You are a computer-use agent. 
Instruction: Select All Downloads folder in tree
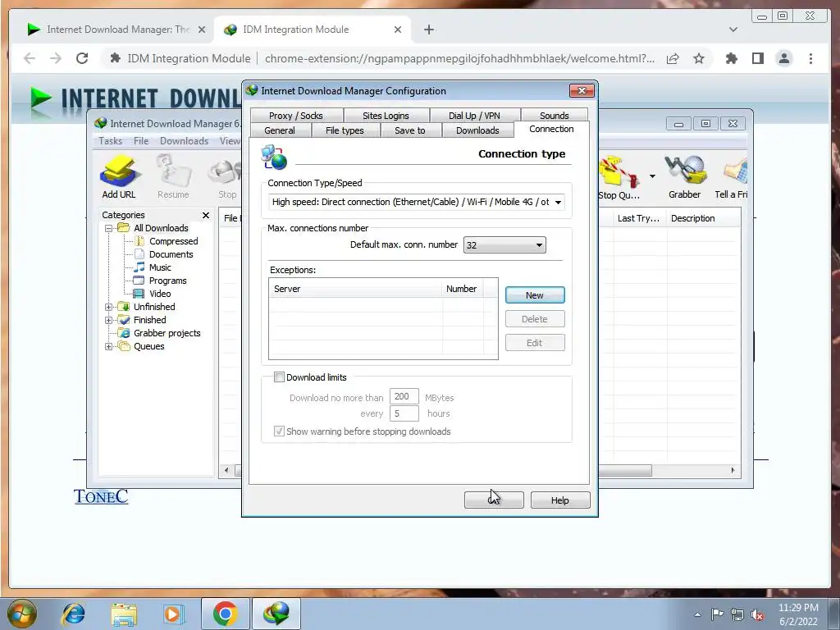[161, 228]
